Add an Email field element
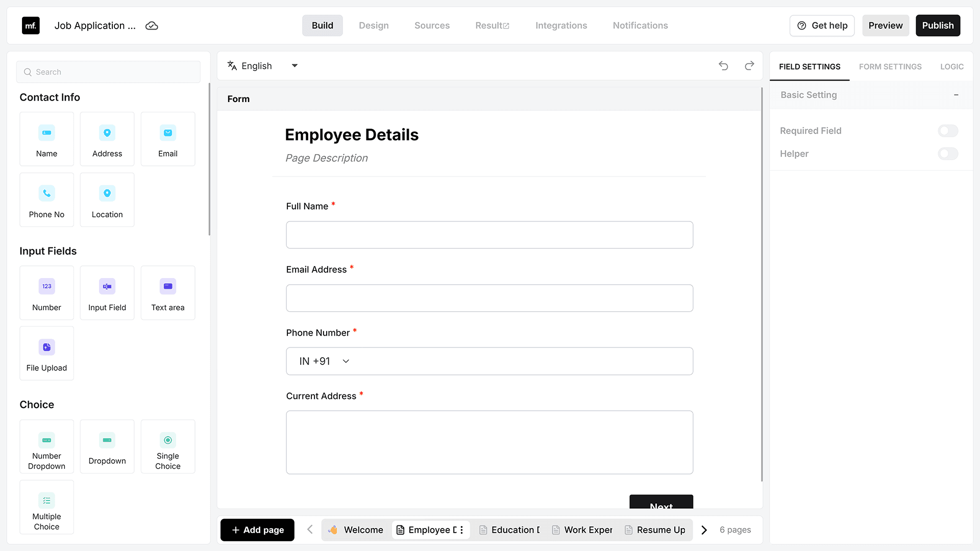The width and height of the screenshot is (980, 551). pyautogui.click(x=168, y=139)
